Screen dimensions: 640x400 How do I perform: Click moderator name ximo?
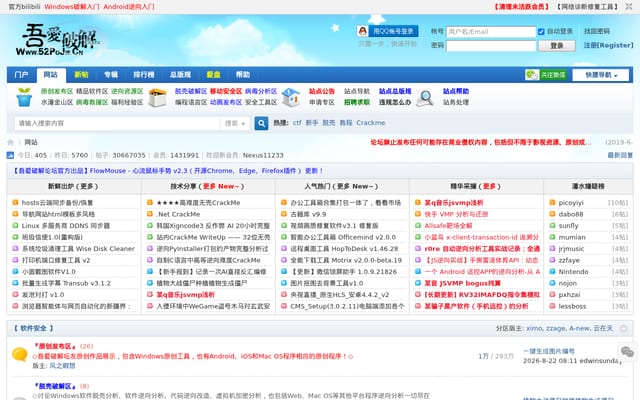click(x=534, y=328)
